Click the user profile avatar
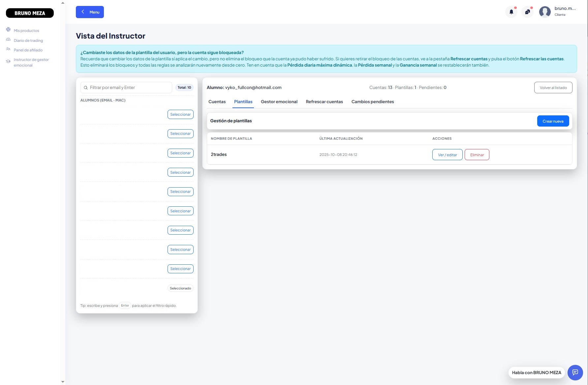The height and width of the screenshot is (385, 588). [x=544, y=12]
